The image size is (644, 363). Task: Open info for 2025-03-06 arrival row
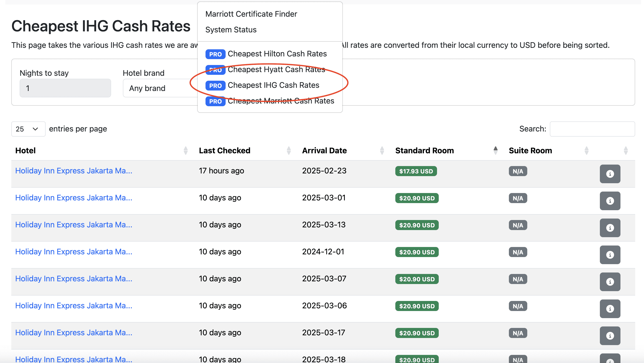610,309
